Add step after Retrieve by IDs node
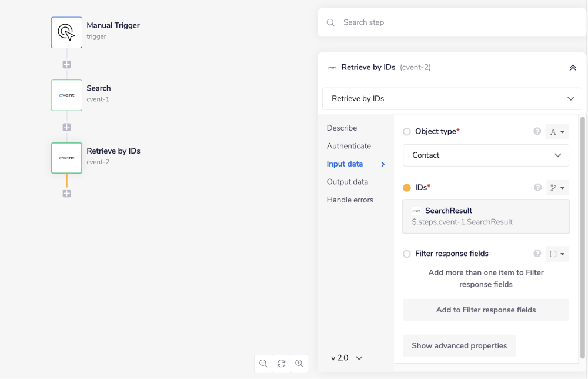The image size is (588, 379). click(x=66, y=194)
